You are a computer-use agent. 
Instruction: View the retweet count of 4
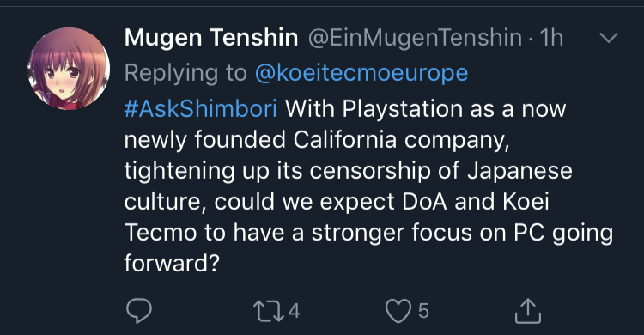pyautogui.click(x=294, y=311)
